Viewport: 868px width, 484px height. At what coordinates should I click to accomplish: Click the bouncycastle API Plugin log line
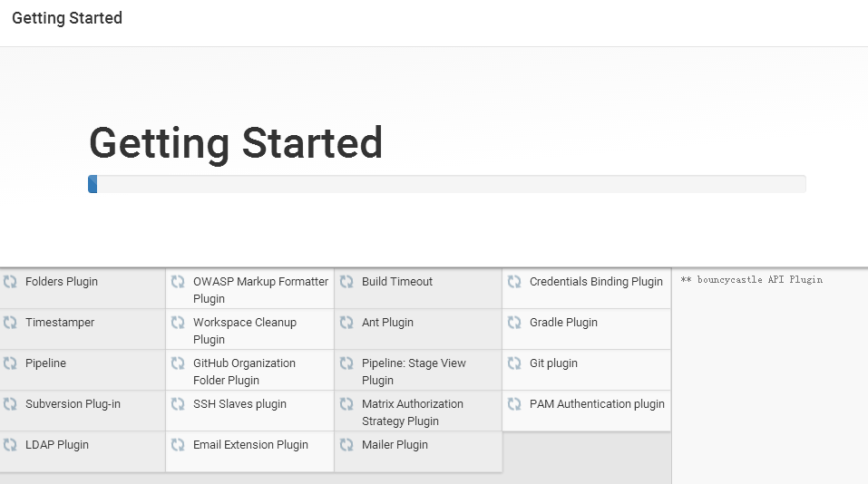pos(752,280)
